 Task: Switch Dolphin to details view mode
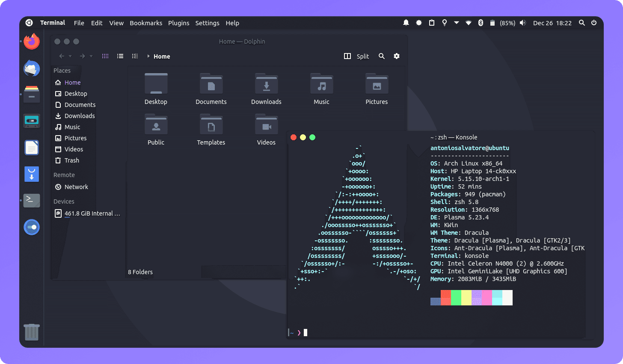[135, 56]
